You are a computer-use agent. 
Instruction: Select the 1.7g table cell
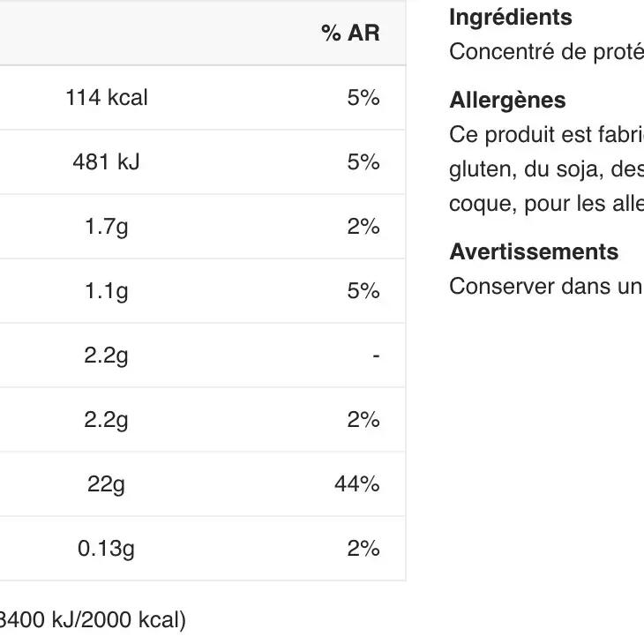[x=106, y=227]
